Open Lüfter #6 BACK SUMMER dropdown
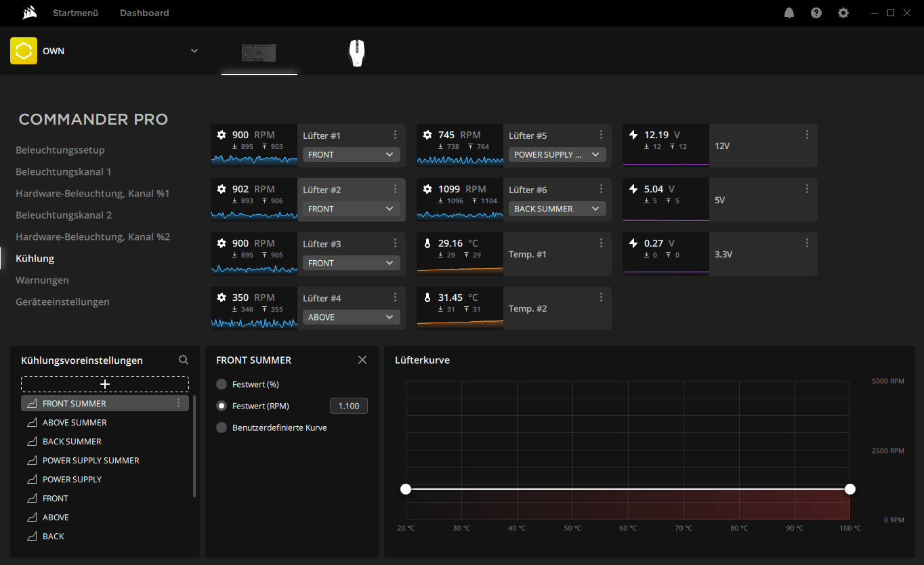The width and height of the screenshot is (924, 565). tap(557, 209)
